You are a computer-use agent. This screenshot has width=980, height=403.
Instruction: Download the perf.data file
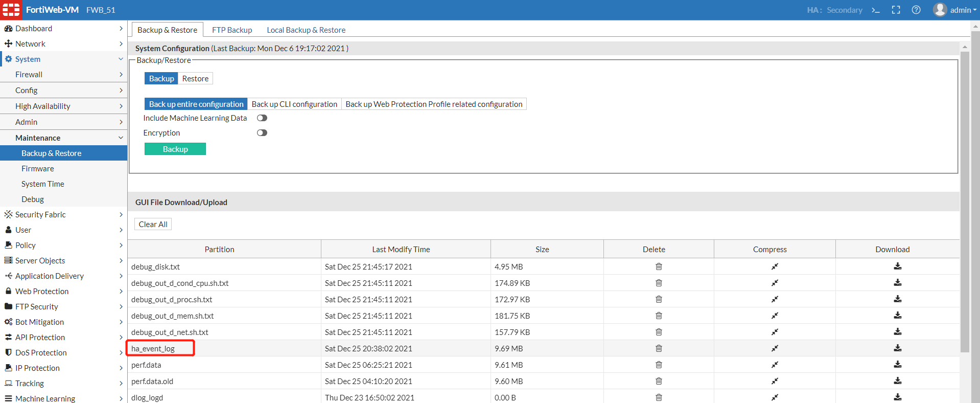(x=897, y=365)
